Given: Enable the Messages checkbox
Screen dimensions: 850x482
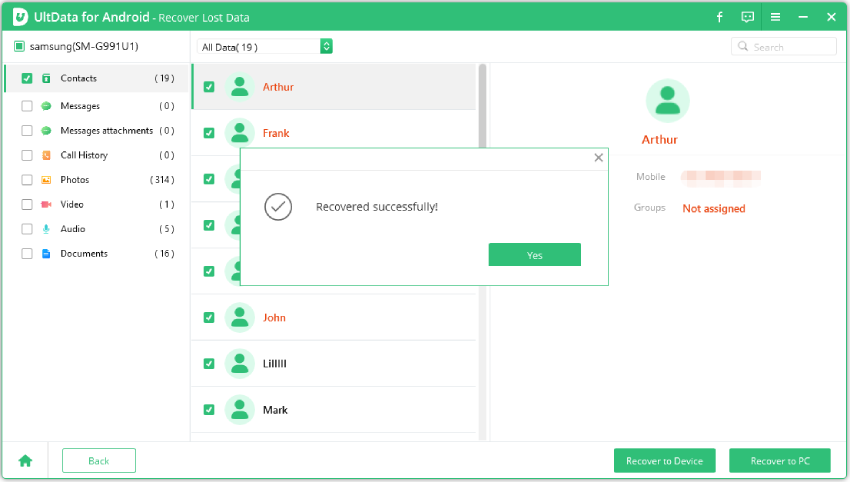Looking at the screenshot, I should click(26, 106).
